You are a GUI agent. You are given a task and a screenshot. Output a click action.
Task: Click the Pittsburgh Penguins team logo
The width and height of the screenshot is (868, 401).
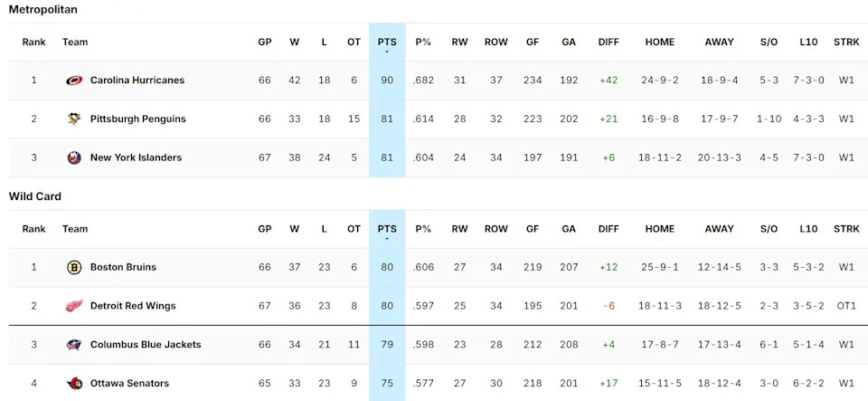coord(74,119)
